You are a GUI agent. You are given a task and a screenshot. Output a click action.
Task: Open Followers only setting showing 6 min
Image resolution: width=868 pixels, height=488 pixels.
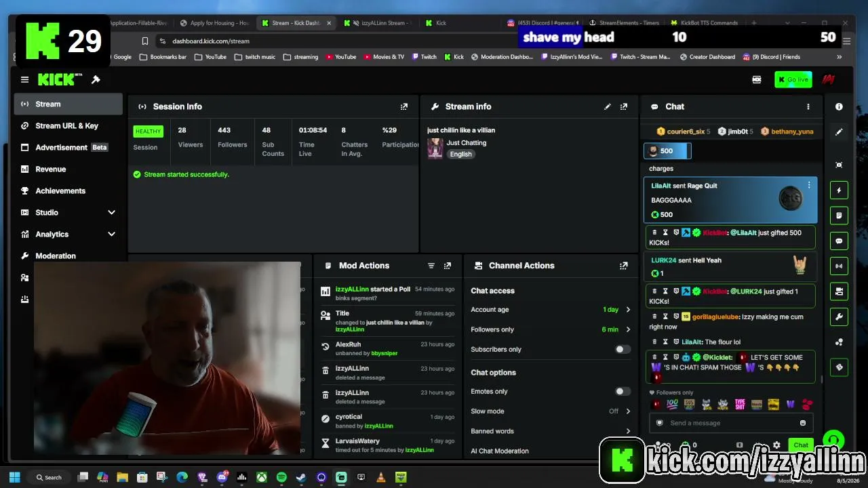(551, 329)
